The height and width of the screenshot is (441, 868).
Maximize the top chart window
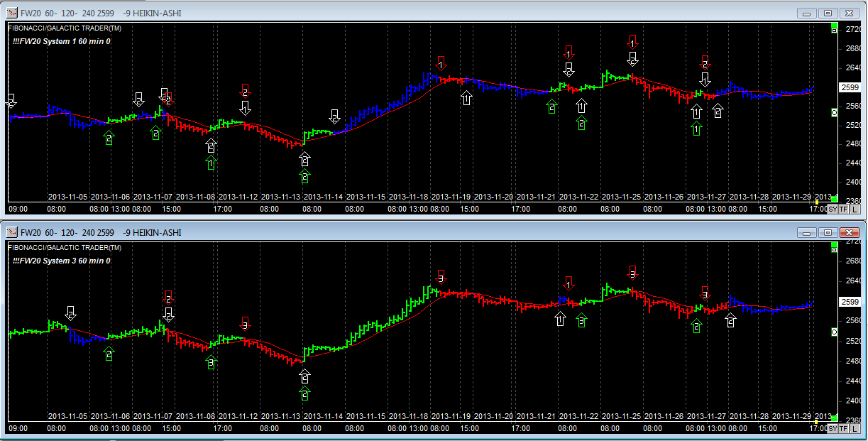tap(828, 13)
